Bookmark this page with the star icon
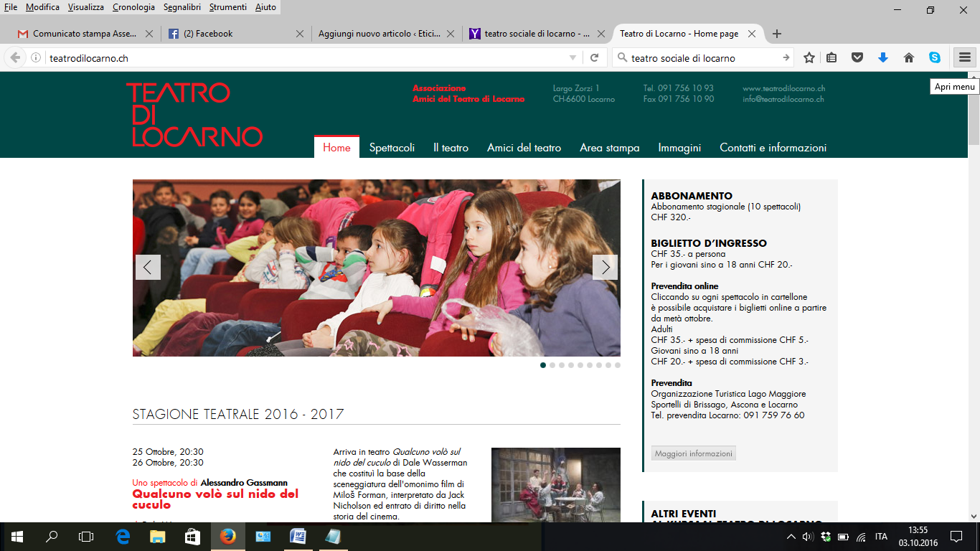Image resolution: width=980 pixels, height=551 pixels. (x=809, y=58)
